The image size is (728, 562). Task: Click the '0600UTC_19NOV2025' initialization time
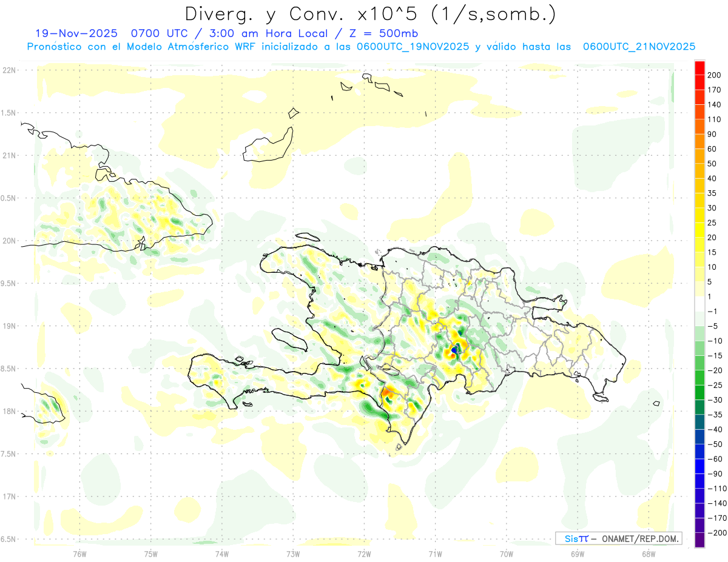coord(413,47)
